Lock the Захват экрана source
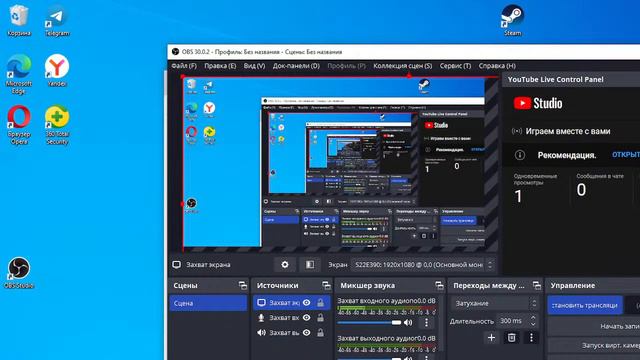This screenshot has width=640, height=360. 320,302
